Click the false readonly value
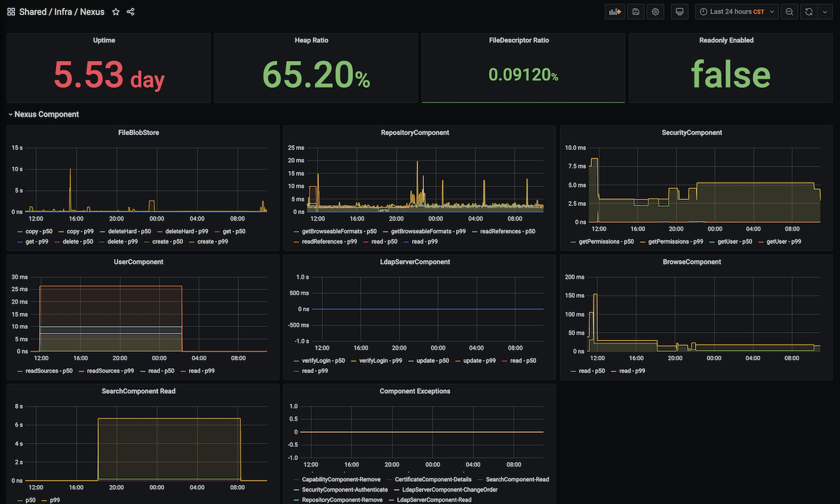 730,74
